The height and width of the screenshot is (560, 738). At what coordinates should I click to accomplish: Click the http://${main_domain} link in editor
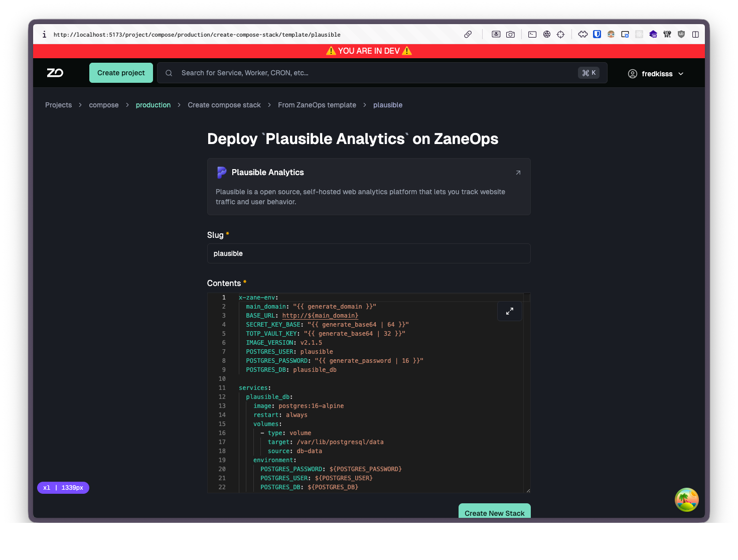pyautogui.click(x=320, y=316)
